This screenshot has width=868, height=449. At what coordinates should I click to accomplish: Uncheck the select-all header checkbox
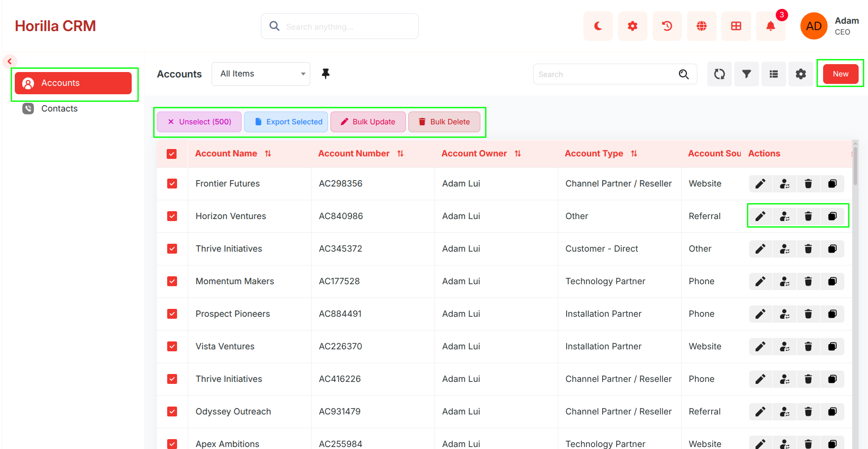pyautogui.click(x=172, y=154)
